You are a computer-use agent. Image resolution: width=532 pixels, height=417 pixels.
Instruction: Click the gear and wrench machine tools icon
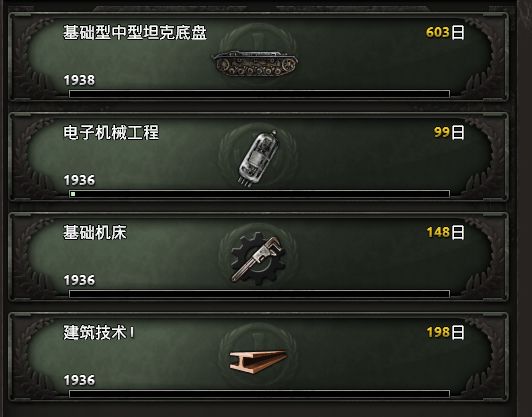coord(257,259)
